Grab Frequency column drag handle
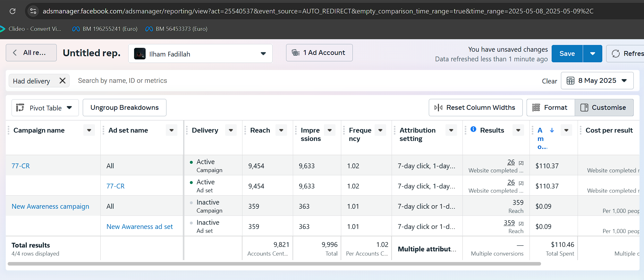 tap(344, 130)
